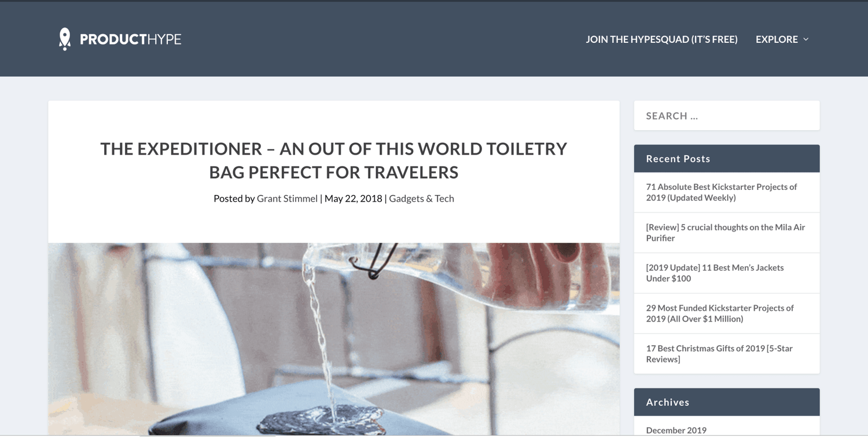Open the December 2019 archive
Screen dimensions: 868x437
(676, 430)
